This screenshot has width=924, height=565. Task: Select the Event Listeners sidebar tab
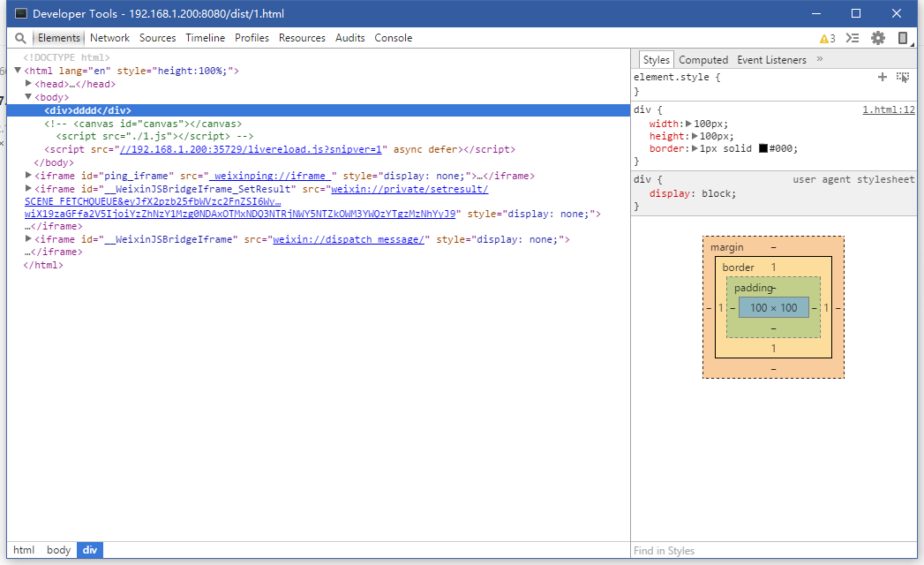[771, 59]
